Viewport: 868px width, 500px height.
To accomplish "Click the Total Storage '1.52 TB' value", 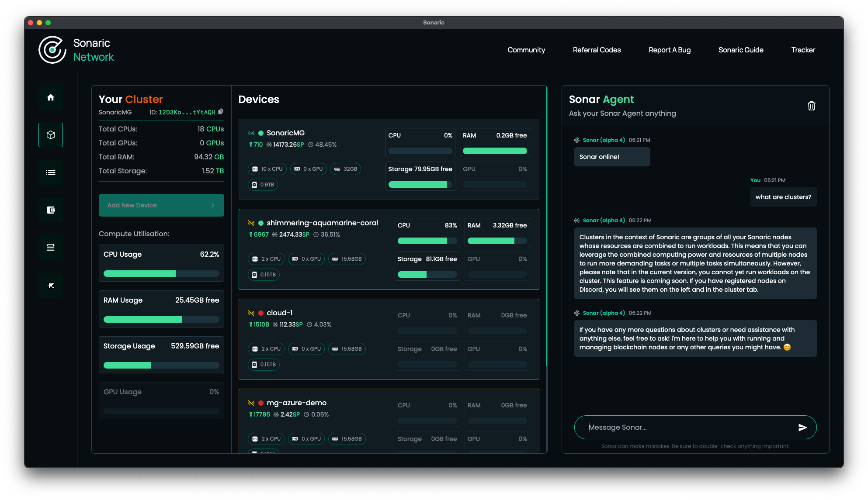I will (x=213, y=171).
